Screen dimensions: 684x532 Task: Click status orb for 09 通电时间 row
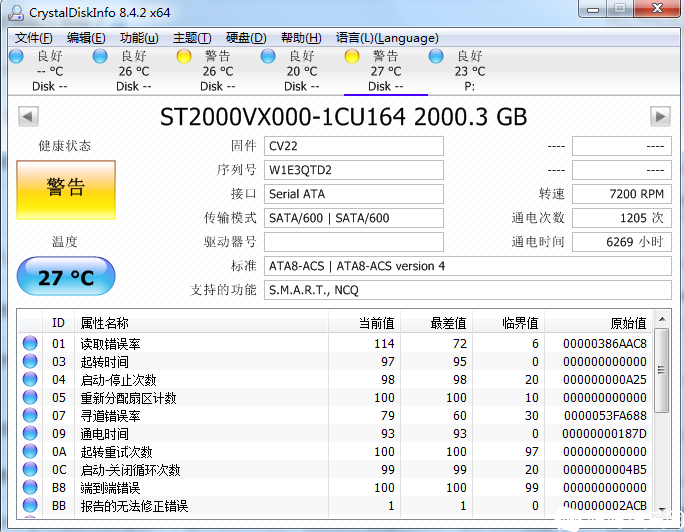click(30, 433)
